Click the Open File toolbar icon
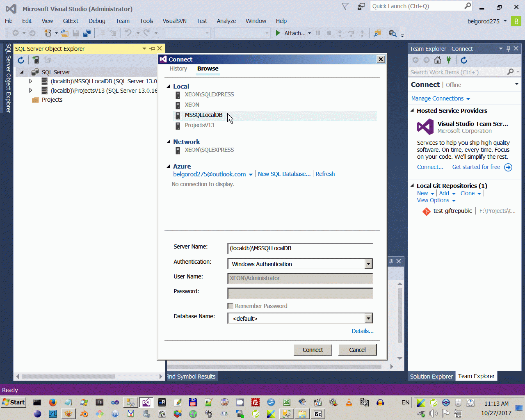Screen dimensions: 525x420 [x=65, y=33]
